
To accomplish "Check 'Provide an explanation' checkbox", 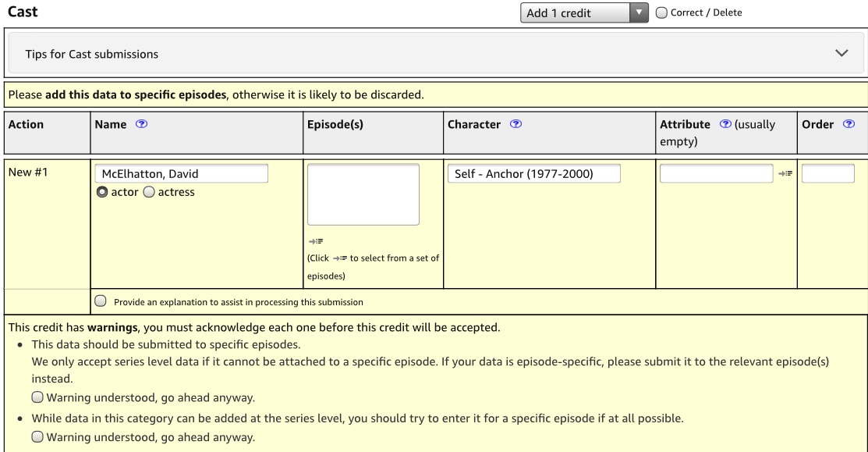I will tap(100, 301).
